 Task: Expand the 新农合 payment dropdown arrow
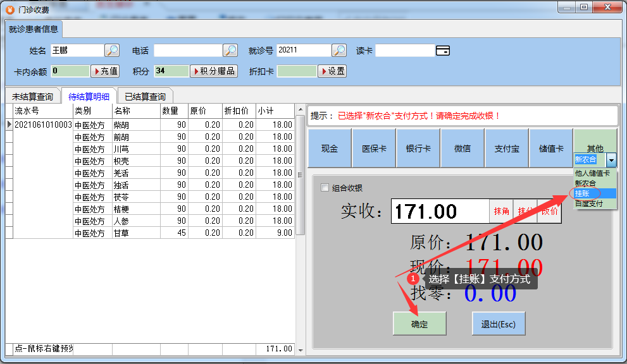(x=611, y=160)
